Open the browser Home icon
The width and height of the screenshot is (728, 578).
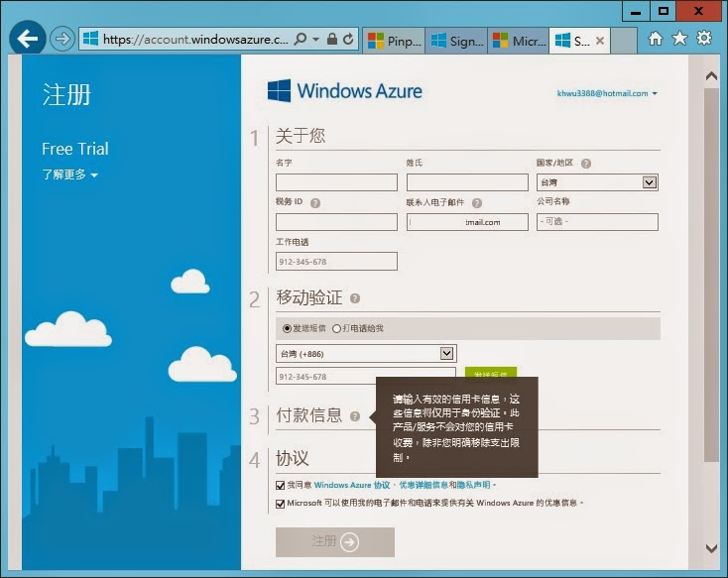[656, 38]
